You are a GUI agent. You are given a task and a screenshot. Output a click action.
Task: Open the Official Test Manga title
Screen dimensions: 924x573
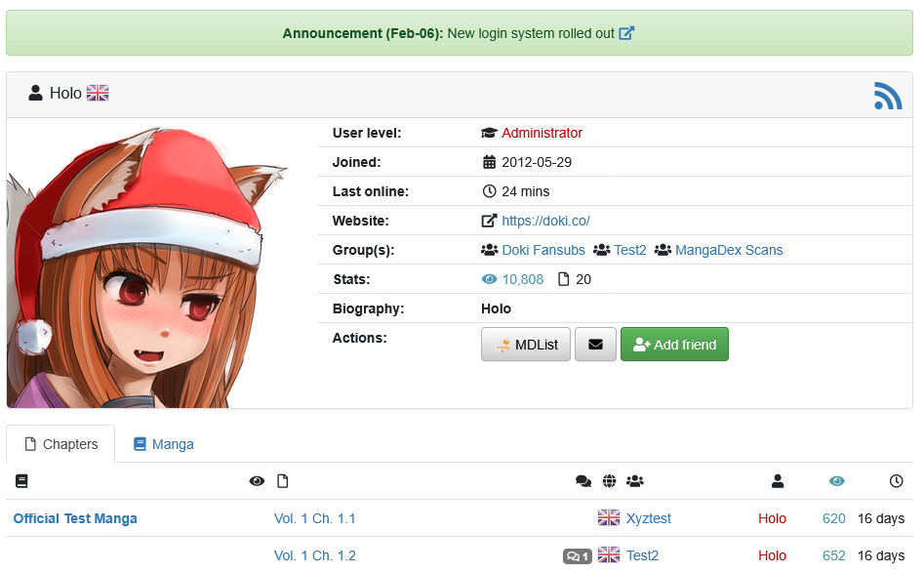click(75, 518)
